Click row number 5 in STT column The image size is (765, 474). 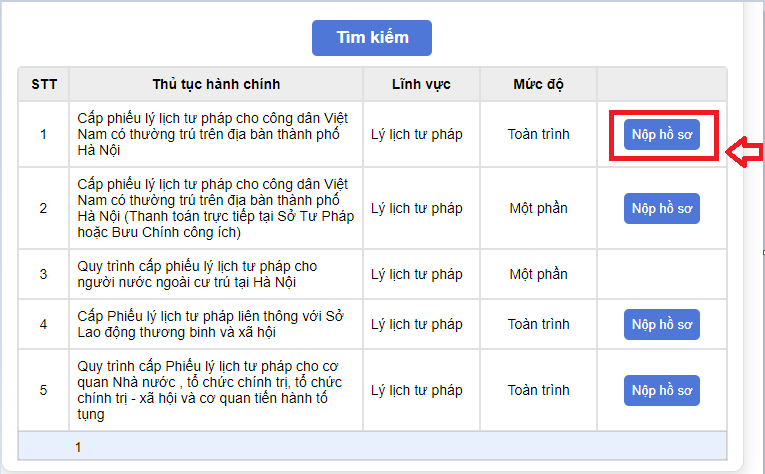(43, 390)
